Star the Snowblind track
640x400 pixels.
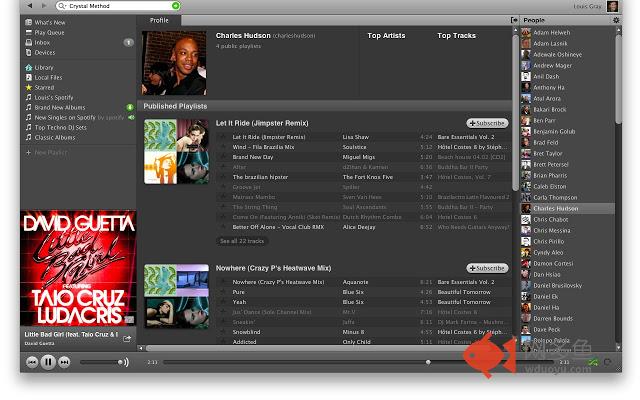[223, 332]
